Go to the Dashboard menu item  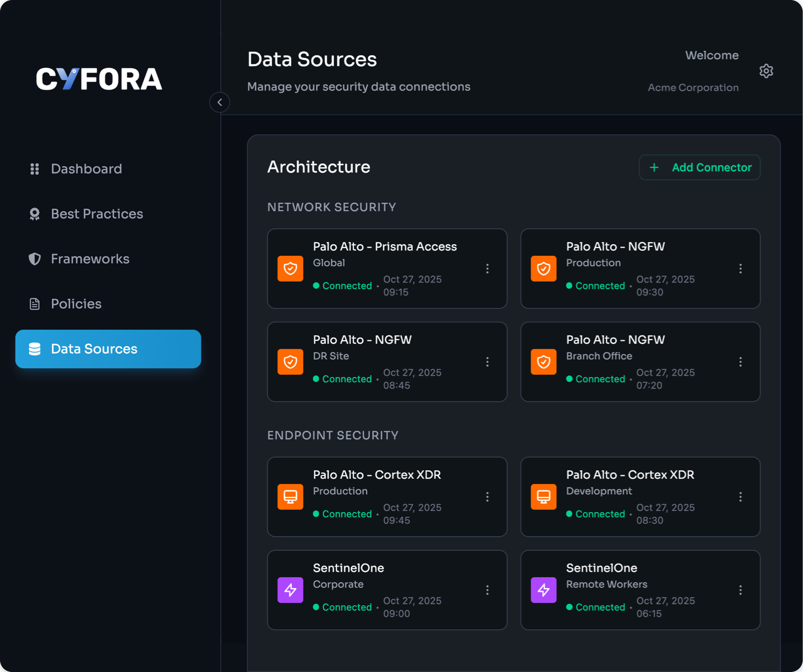coord(108,169)
